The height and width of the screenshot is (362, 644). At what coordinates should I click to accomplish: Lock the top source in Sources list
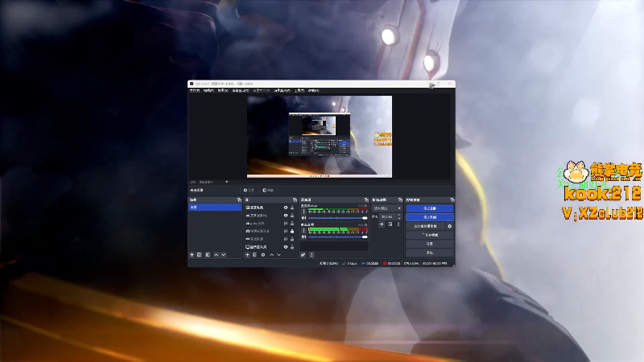pos(291,208)
